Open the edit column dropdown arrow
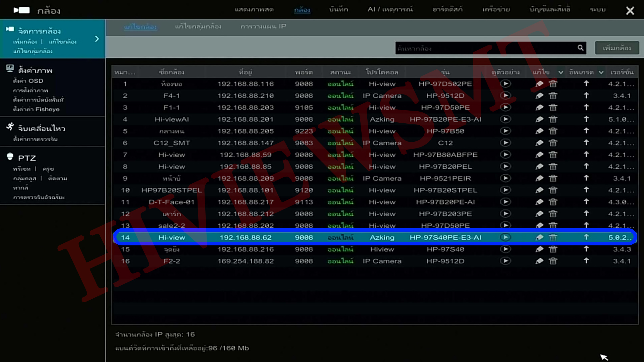644x362 pixels. pyautogui.click(x=560, y=72)
